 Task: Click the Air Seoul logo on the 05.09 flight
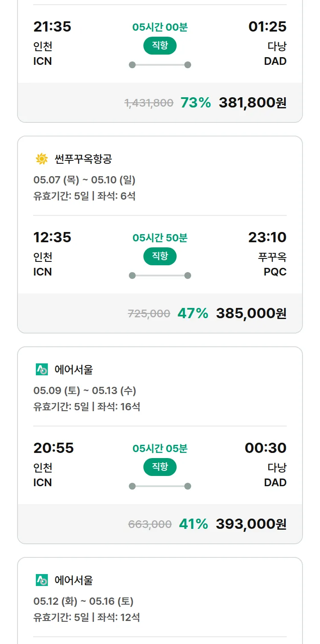(x=41, y=370)
